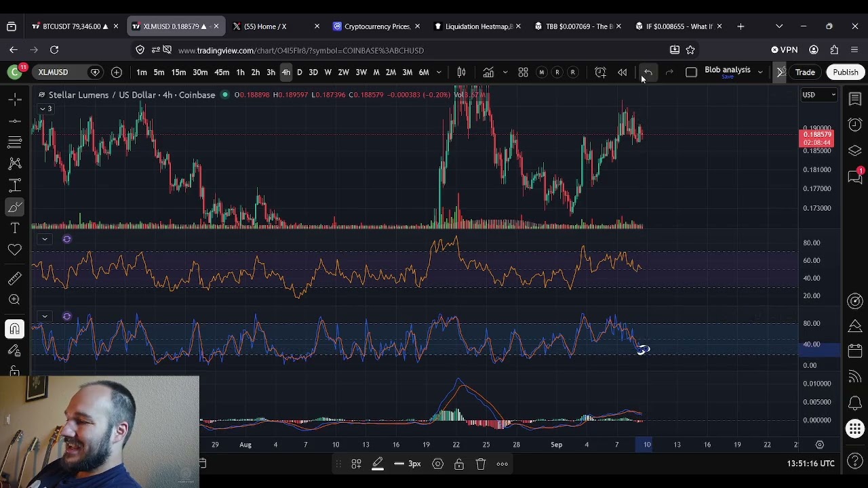Toggle stay-in-drawing-mode pencil lock icon
This screenshot has width=868, height=488.
[x=14, y=350]
